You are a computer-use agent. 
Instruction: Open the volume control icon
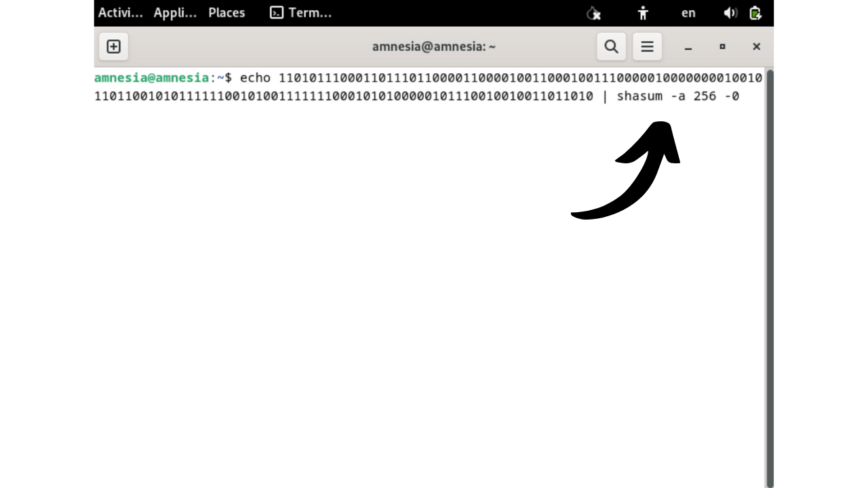pos(730,13)
